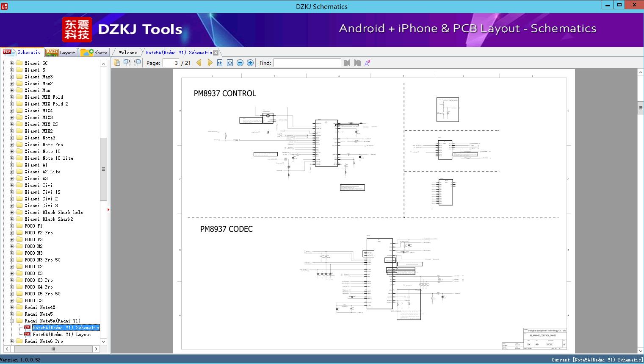Open Note5A(Redmi Y1) Layout PDF item
644x364 pixels.
pyautogui.click(x=62, y=334)
